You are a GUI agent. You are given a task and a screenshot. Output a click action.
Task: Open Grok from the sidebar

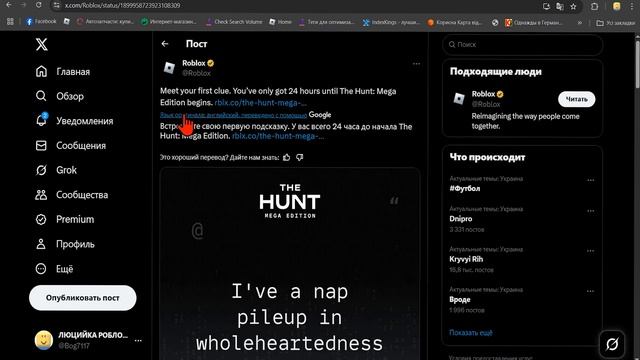[56, 170]
